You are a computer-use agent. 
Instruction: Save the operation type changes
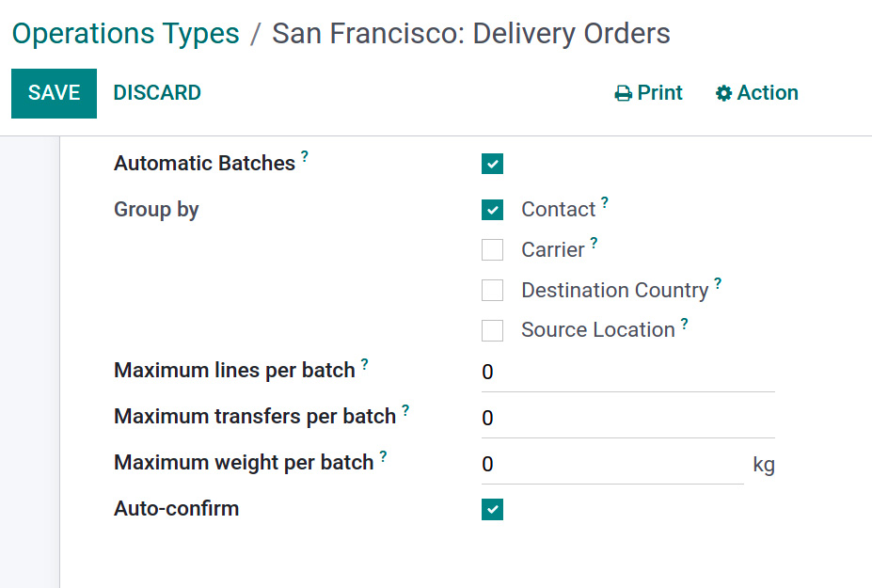click(x=54, y=93)
